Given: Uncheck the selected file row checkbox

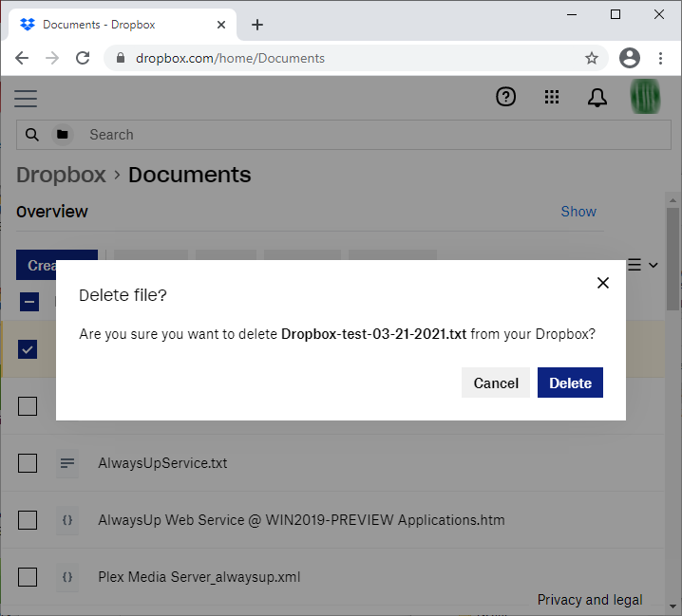Looking at the screenshot, I should [x=28, y=349].
